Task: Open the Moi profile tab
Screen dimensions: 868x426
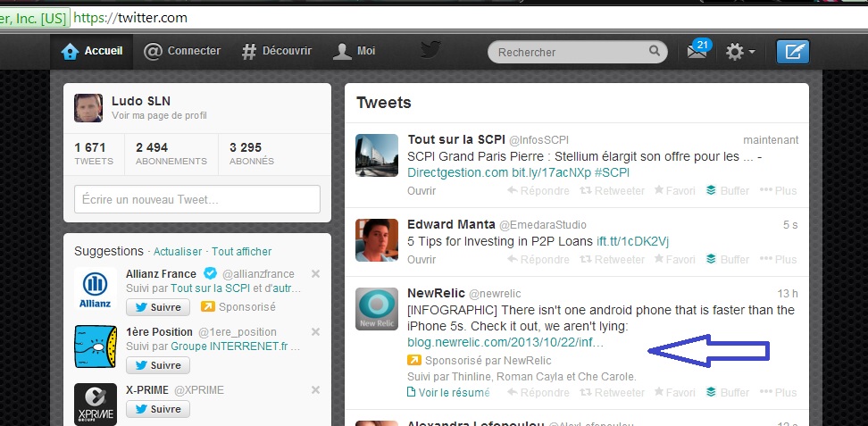Action: point(354,52)
